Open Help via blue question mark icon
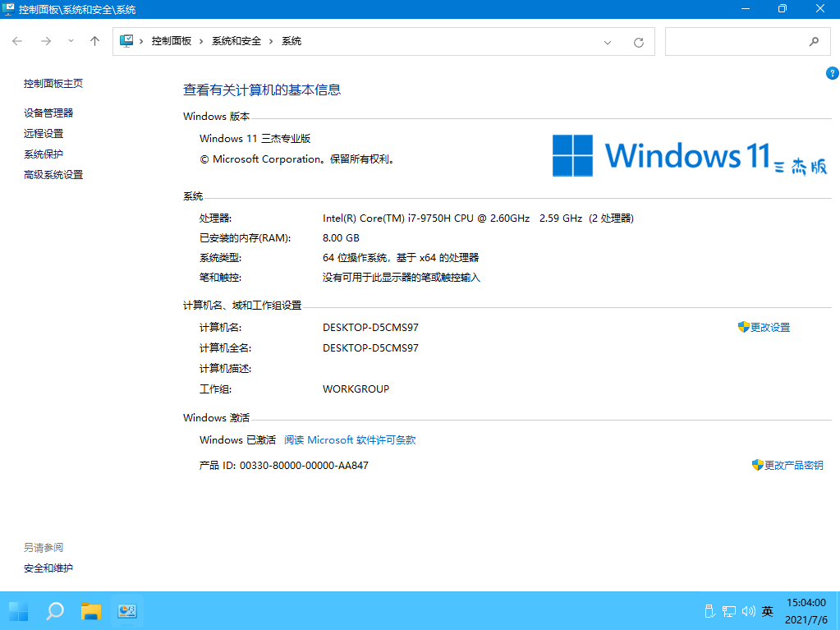The image size is (840, 630). tap(832, 73)
